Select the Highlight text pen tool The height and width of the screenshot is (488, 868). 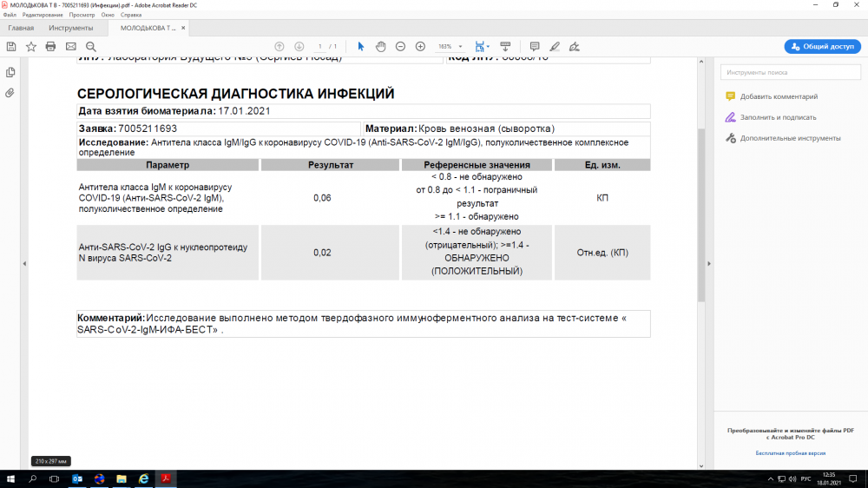pos(554,46)
